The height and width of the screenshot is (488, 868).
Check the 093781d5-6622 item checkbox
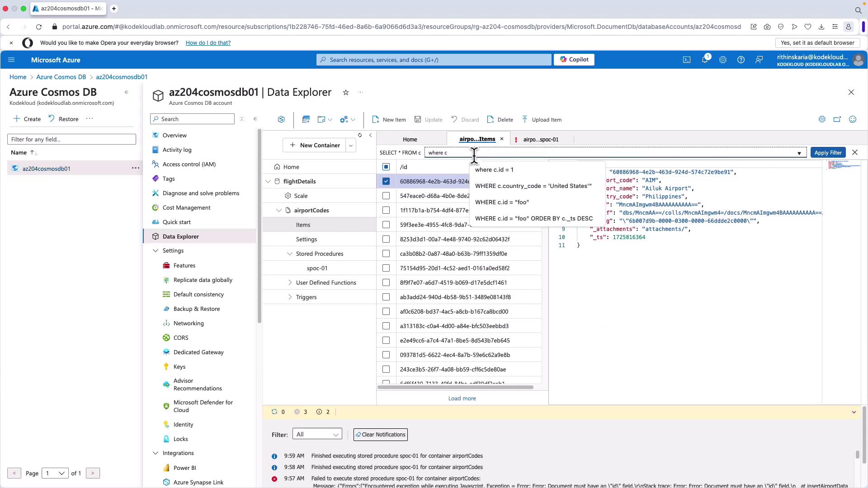click(x=386, y=355)
